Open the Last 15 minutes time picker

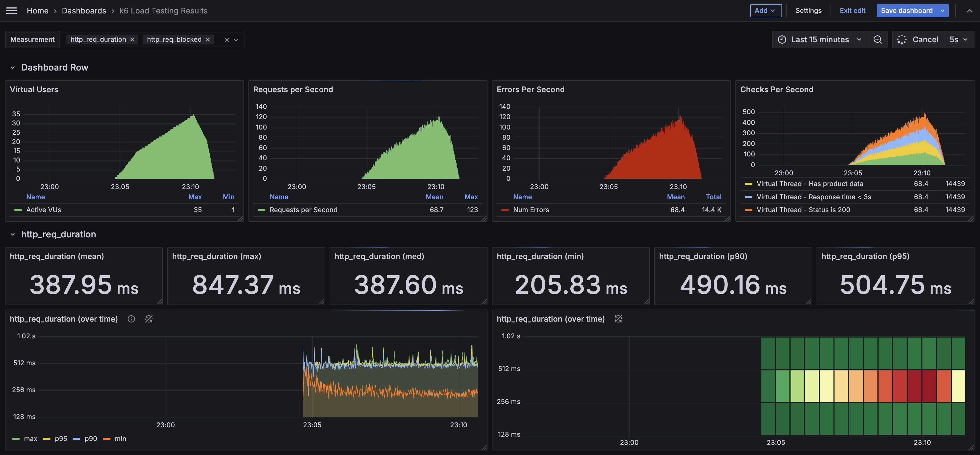(x=820, y=40)
